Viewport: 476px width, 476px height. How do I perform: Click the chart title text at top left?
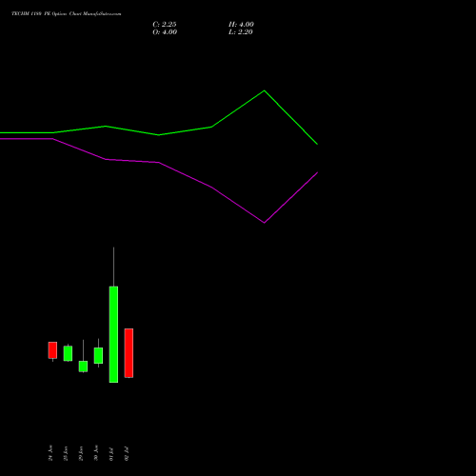coord(67,14)
